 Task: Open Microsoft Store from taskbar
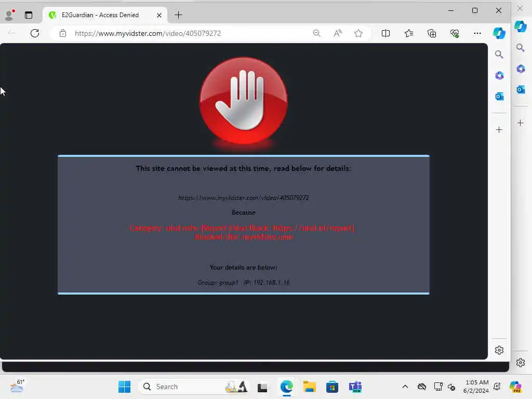point(332,387)
